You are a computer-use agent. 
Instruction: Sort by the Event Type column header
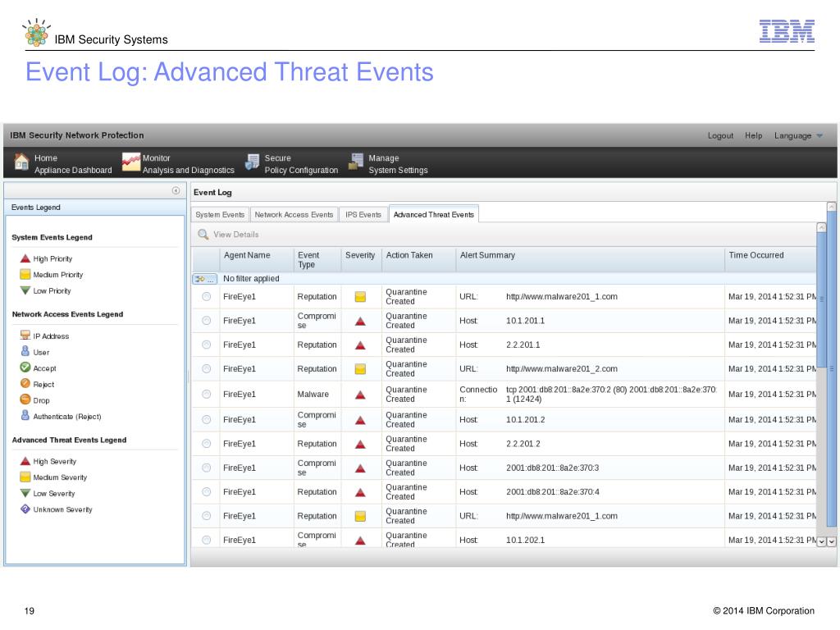pos(317,260)
